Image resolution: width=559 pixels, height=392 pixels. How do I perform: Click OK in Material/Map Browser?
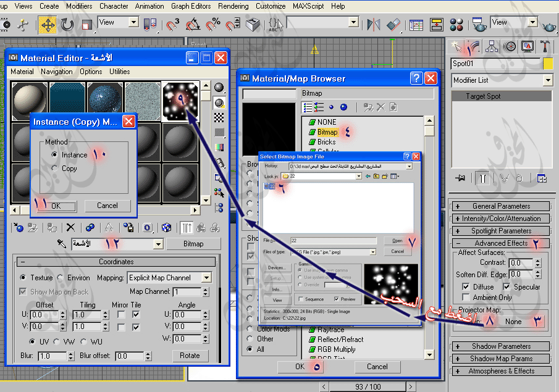[300, 367]
